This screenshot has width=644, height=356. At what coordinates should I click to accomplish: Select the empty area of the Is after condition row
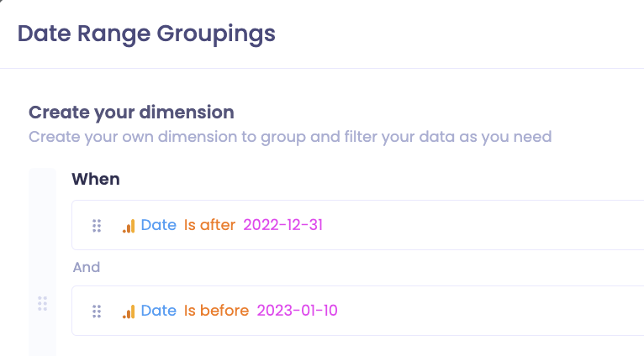(484, 225)
